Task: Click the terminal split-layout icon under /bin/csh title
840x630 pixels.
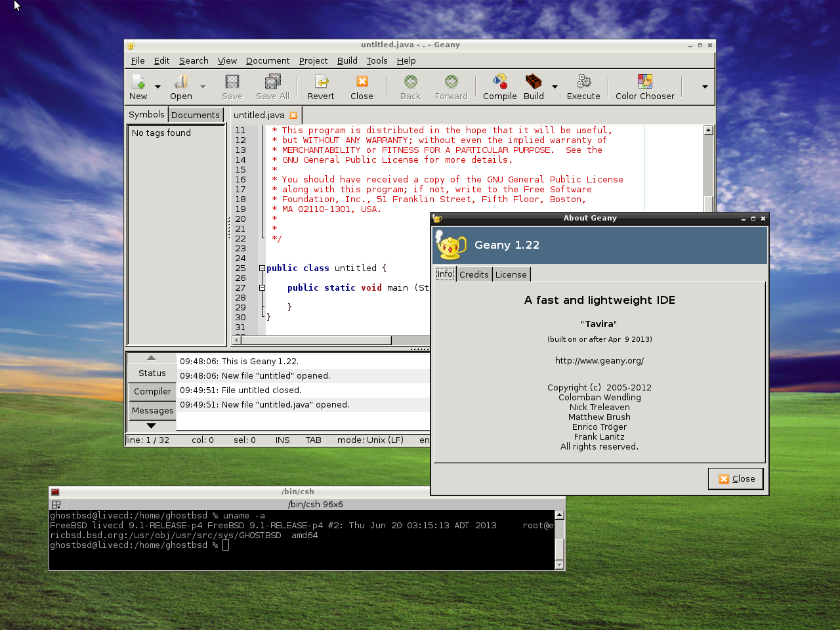Action: pyautogui.click(x=56, y=505)
